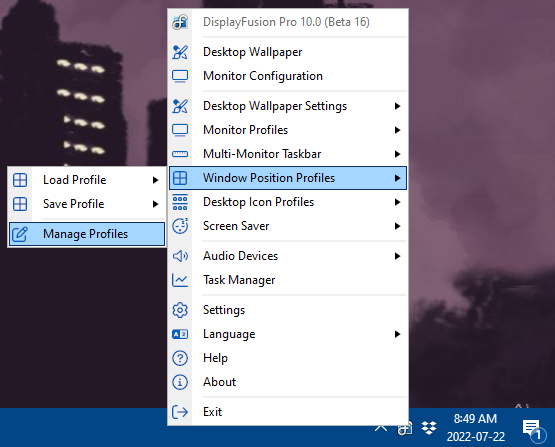This screenshot has width=555, height=447.
Task: Click the Help question mark icon
Action: pyautogui.click(x=180, y=358)
